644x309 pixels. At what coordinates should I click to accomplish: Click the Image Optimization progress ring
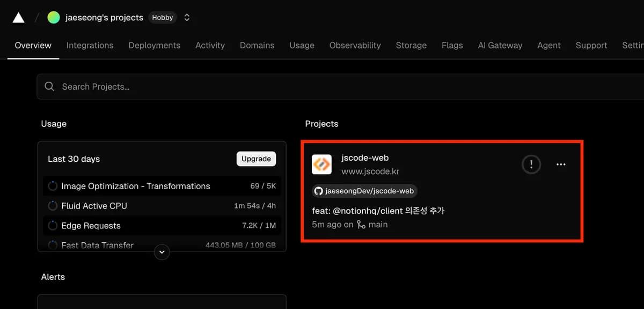click(53, 186)
